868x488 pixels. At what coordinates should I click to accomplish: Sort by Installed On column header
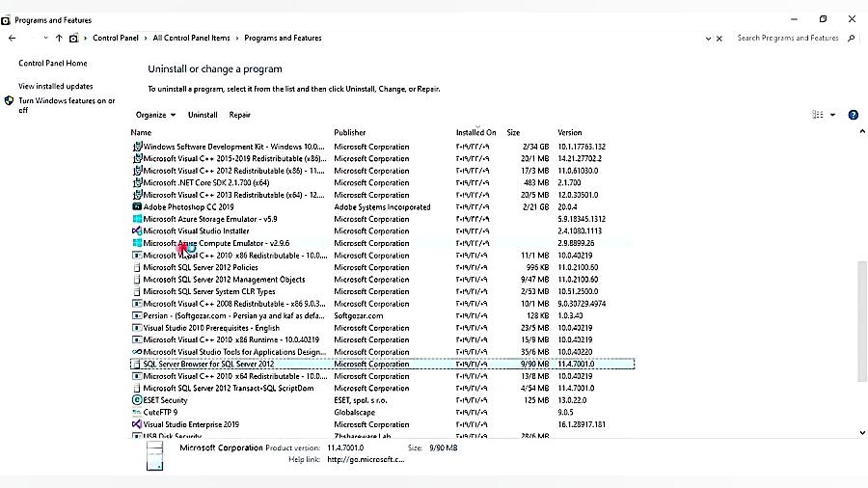(x=476, y=133)
